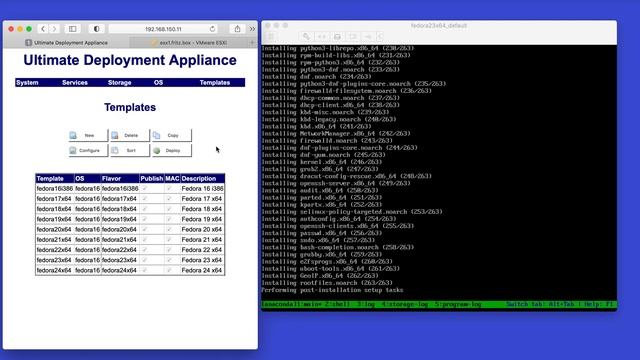Focus the 192.168.150.11 address field
This screenshot has width=640, height=360.
point(163,29)
